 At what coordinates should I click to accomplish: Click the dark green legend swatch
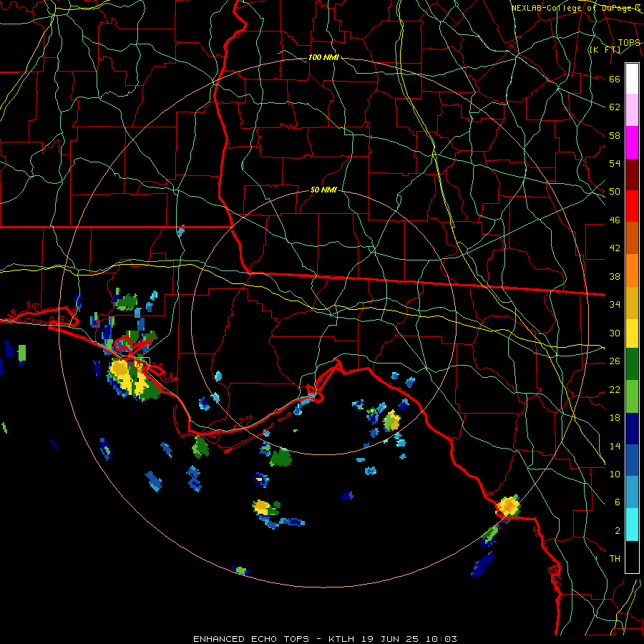click(x=632, y=364)
